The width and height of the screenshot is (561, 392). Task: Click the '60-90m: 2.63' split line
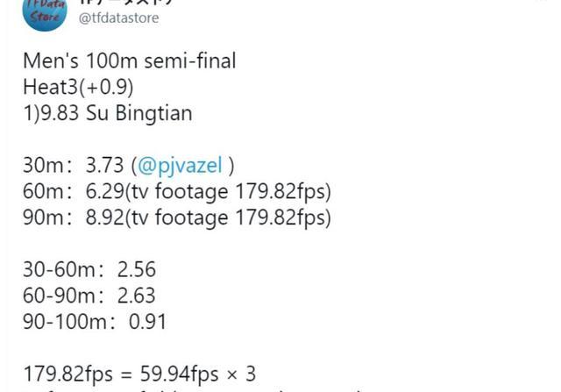click(x=89, y=296)
